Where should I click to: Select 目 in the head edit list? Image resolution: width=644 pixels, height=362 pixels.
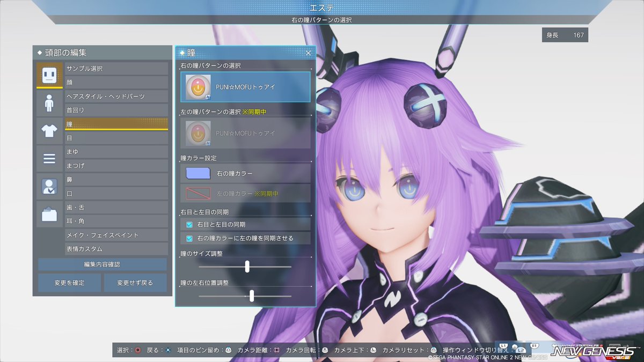tap(116, 138)
